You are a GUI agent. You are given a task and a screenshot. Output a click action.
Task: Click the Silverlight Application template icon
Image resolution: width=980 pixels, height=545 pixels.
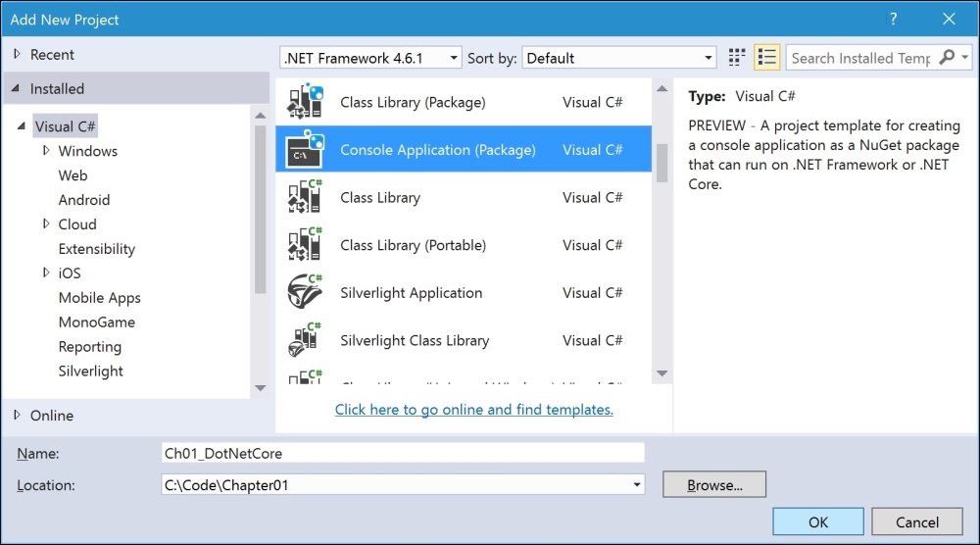pos(305,292)
